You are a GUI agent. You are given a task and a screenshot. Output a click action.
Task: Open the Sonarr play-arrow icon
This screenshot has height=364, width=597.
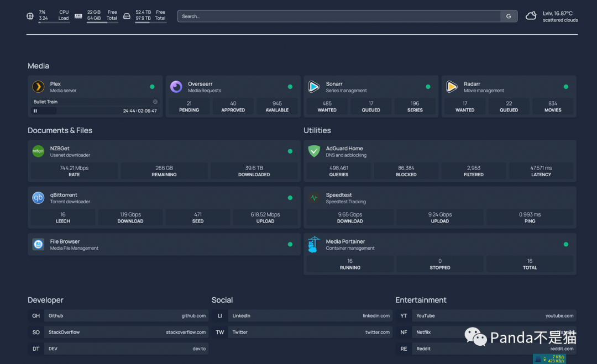[x=314, y=87]
